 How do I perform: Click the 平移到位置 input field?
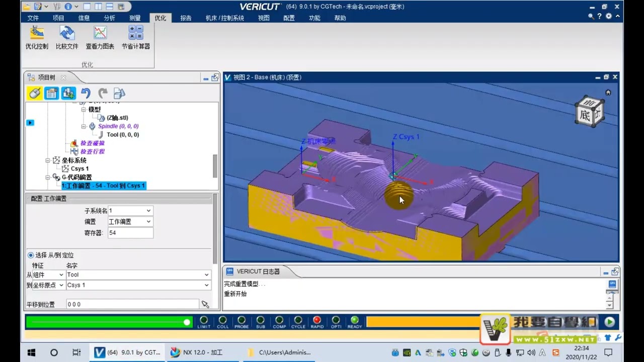pyautogui.click(x=132, y=304)
